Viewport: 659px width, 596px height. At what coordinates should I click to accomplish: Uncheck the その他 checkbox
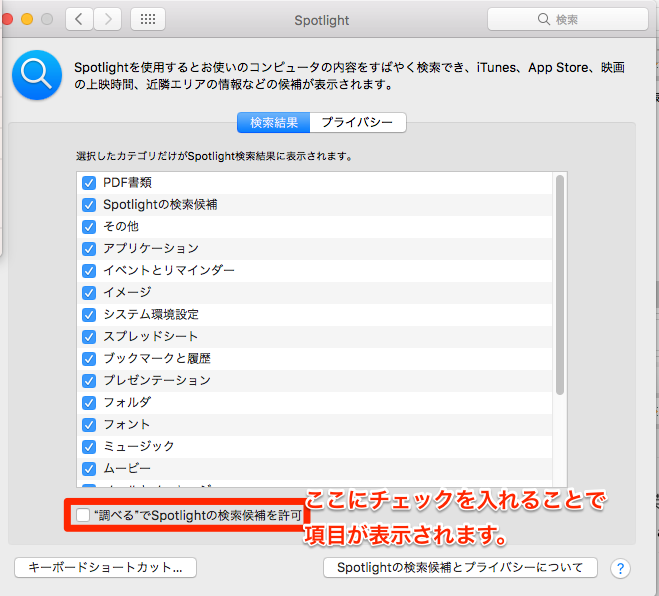[89, 227]
